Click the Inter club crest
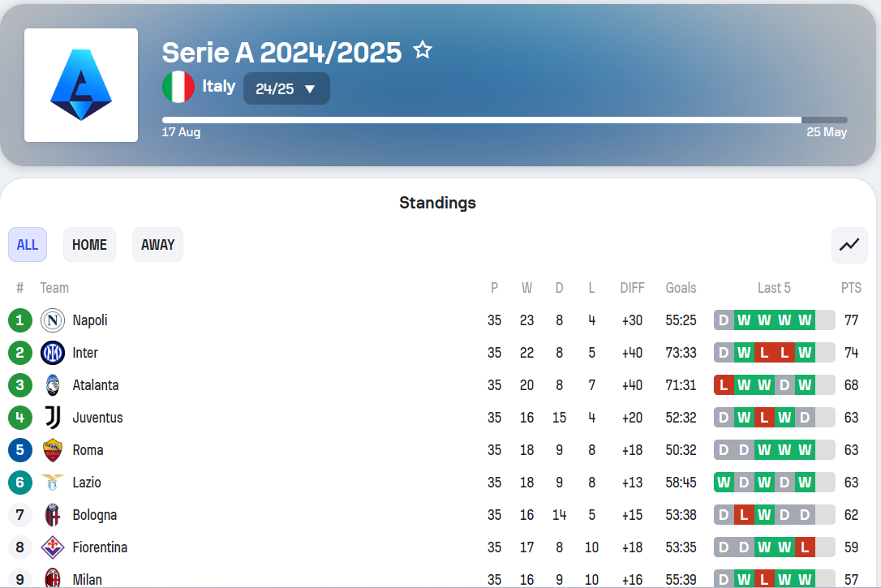This screenshot has height=588, width=881. click(53, 353)
